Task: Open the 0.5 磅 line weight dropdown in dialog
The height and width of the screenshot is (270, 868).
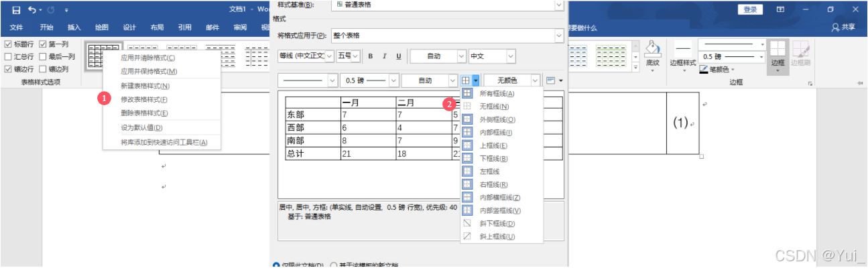Action: click(393, 80)
